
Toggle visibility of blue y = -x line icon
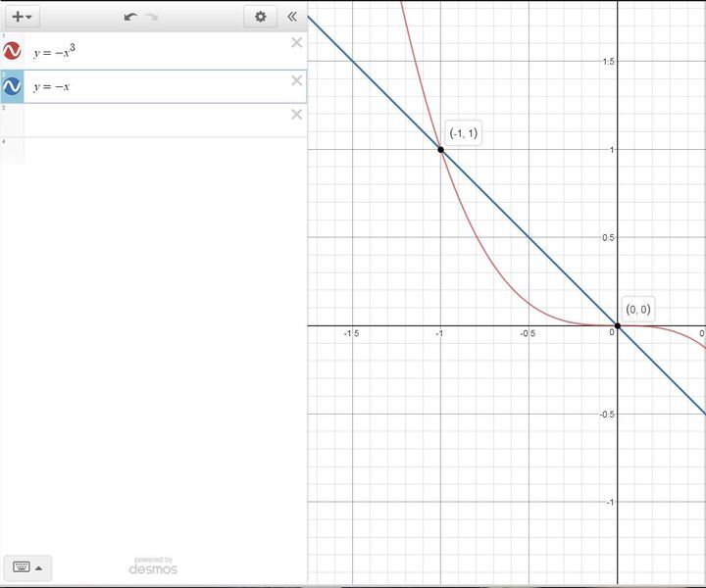point(13,87)
